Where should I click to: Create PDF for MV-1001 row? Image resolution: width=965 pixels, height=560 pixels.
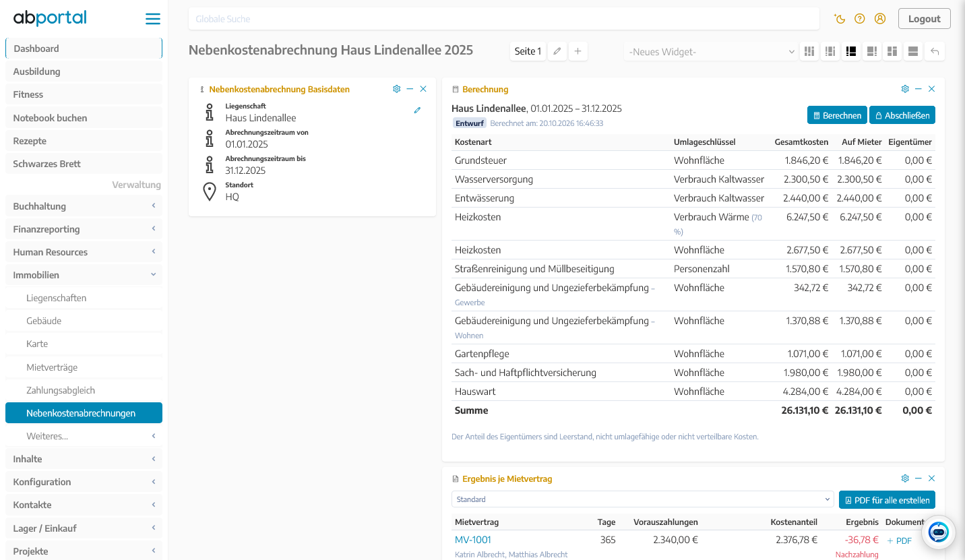pyautogui.click(x=900, y=540)
